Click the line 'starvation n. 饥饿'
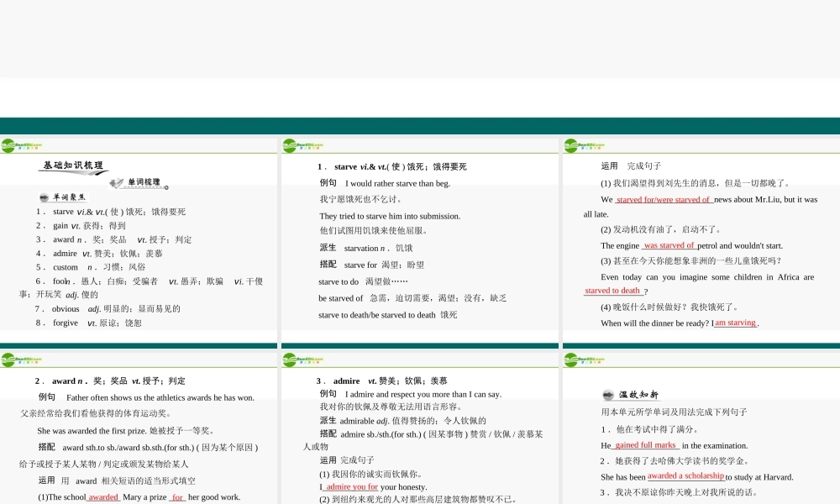The height and width of the screenshot is (504, 840). [x=378, y=248]
